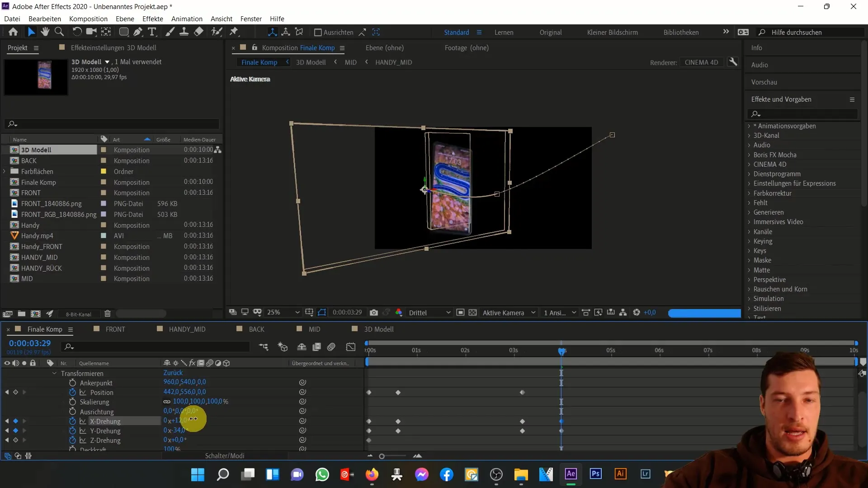The height and width of the screenshot is (488, 868).
Task: Select the HANDY_MID tab in timeline
Action: coord(187,329)
